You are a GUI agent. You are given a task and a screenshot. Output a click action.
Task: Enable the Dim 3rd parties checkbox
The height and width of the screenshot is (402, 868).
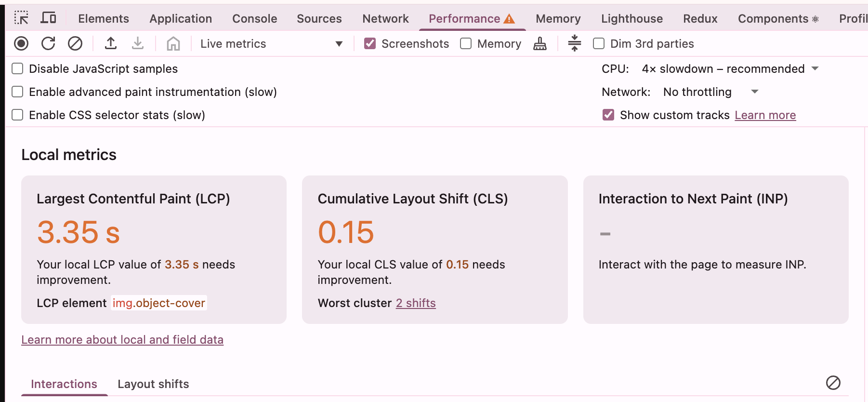click(x=599, y=44)
